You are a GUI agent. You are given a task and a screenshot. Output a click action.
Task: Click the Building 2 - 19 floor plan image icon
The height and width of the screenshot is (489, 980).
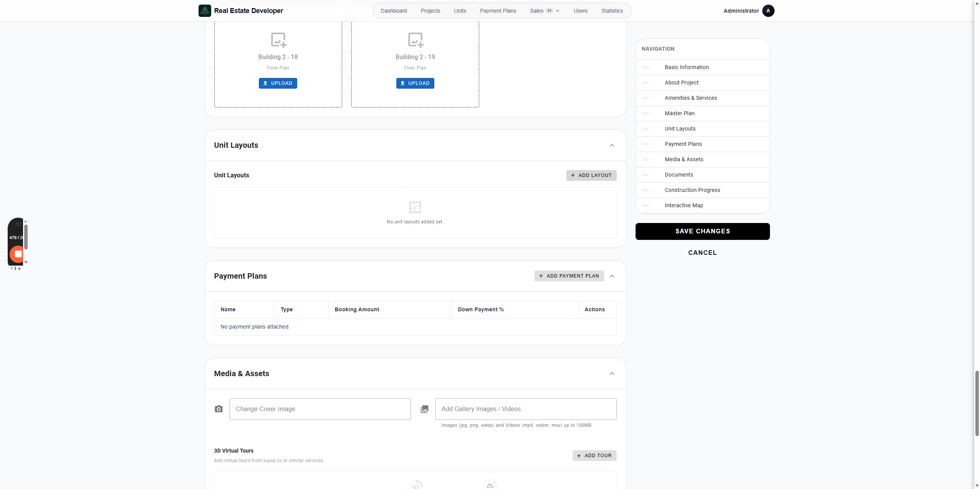point(416,40)
